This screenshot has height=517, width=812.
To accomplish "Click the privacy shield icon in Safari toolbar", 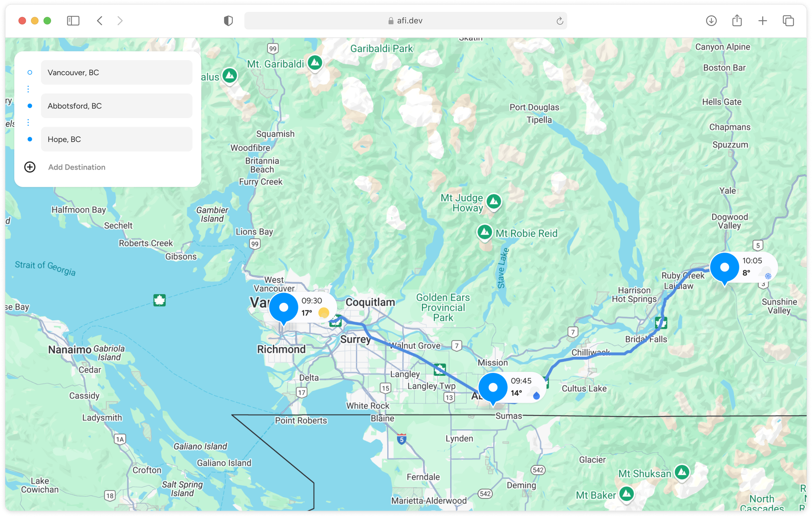I will (x=229, y=20).
